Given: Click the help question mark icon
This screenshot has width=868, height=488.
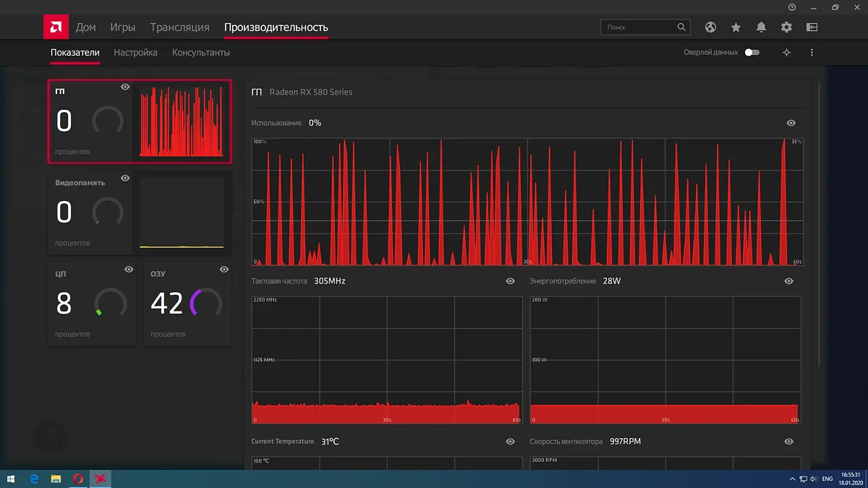Looking at the screenshot, I should [792, 7].
